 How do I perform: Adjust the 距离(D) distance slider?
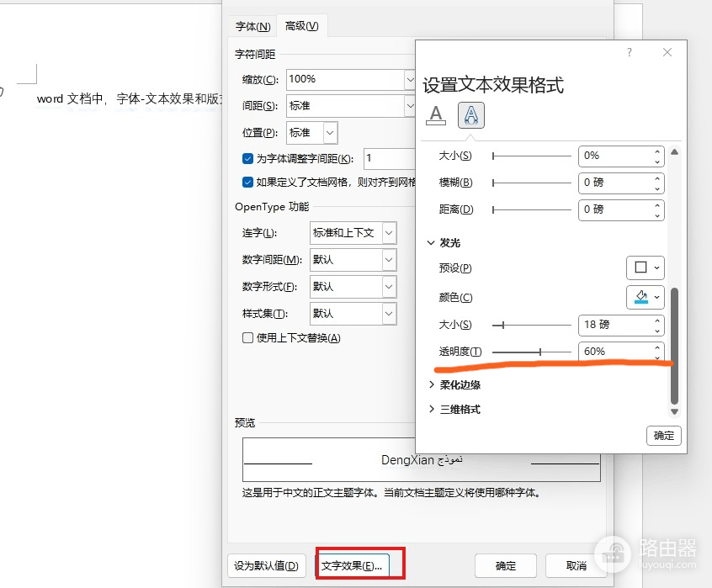tap(532, 209)
